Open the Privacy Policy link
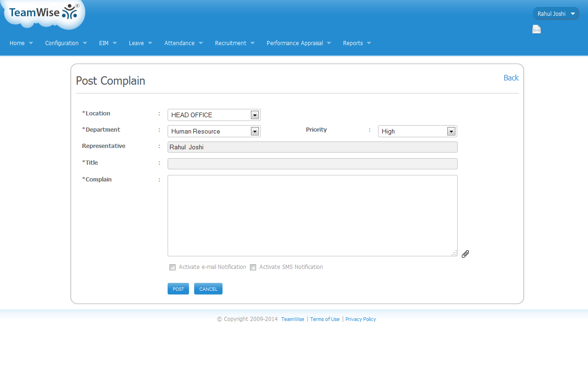 (360, 319)
